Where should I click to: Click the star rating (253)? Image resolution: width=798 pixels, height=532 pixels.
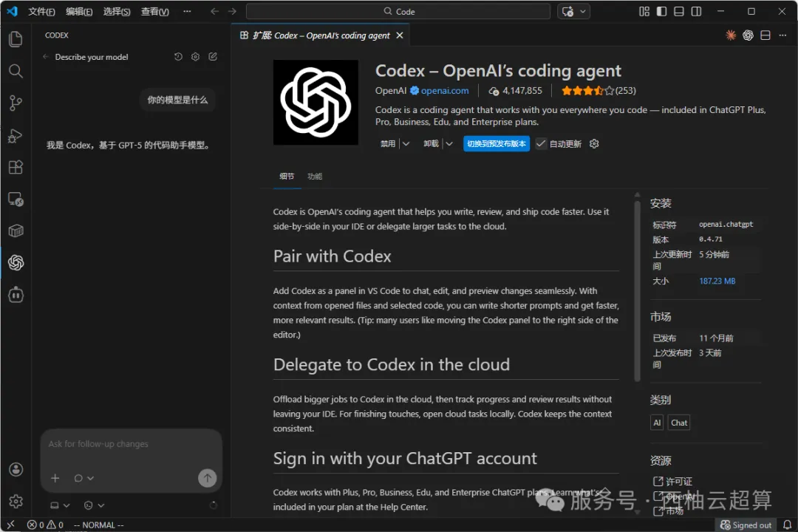click(x=598, y=91)
